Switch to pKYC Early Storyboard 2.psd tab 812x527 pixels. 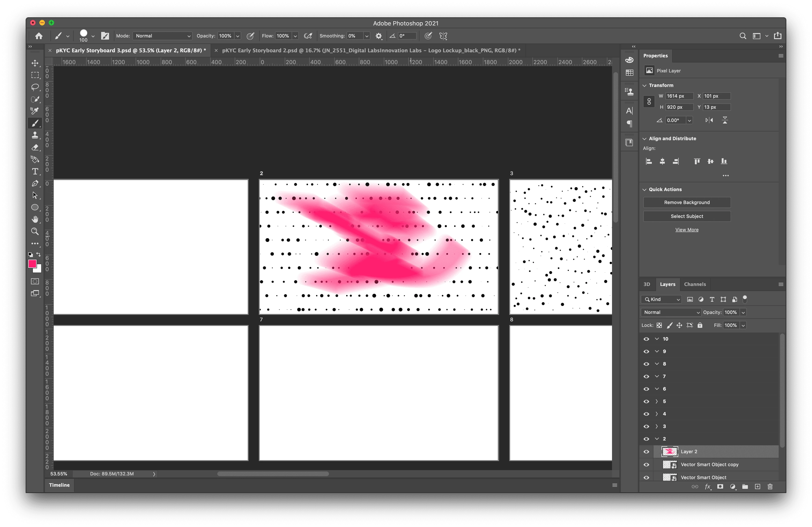[x=371, y=50]
